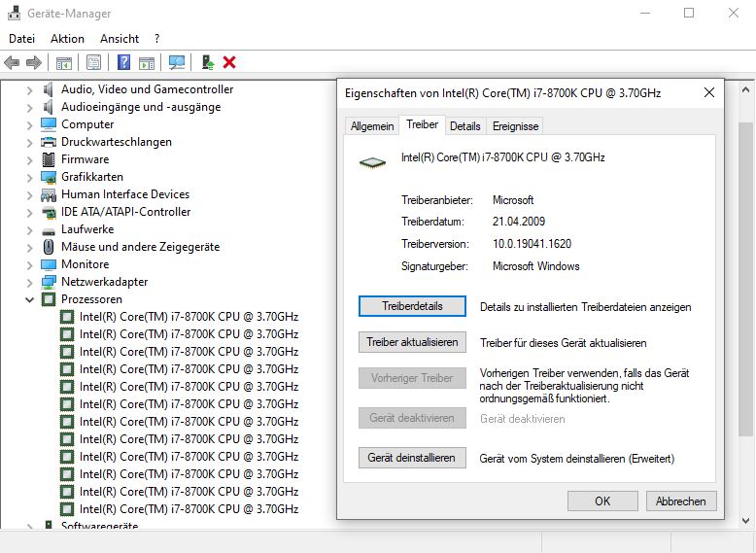Click the Laufwerke drive icon
This screenshot has height=553, width=756.
[x=49, y=230]
